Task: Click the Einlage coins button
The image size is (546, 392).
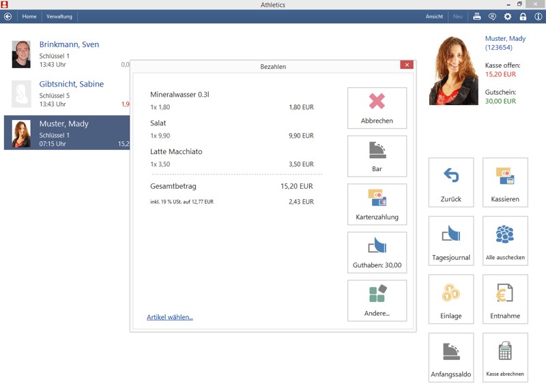Action: (451, 299)
